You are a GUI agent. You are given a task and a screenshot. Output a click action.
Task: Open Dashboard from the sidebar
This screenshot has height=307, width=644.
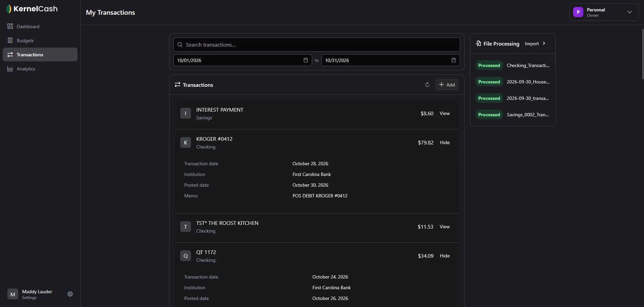click(x=40, y=26)
